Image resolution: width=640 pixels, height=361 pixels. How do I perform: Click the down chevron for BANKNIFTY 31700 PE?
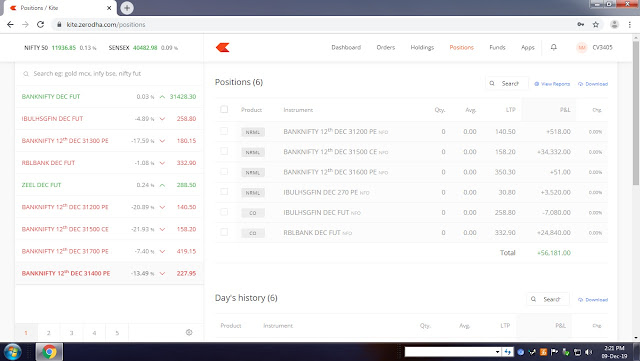pos(162,252)
